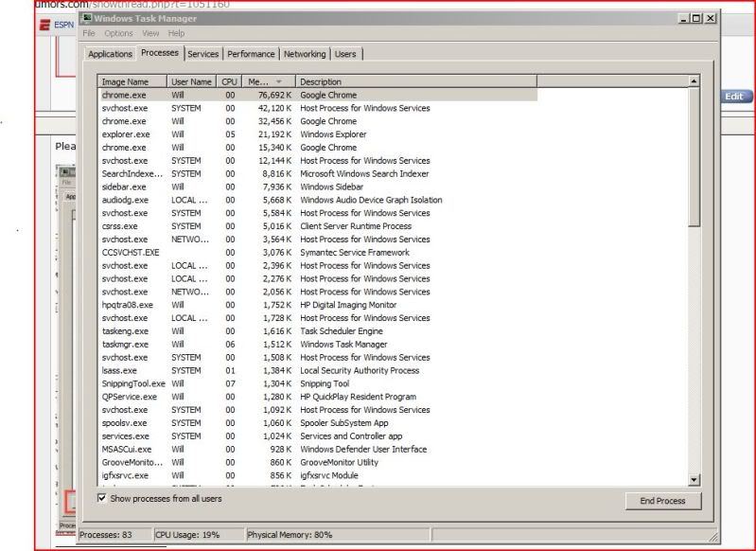Viewport: 756px width, 551px height.
Task: Select the hpqtra08.exe process
Action: (x=317, y=305)
